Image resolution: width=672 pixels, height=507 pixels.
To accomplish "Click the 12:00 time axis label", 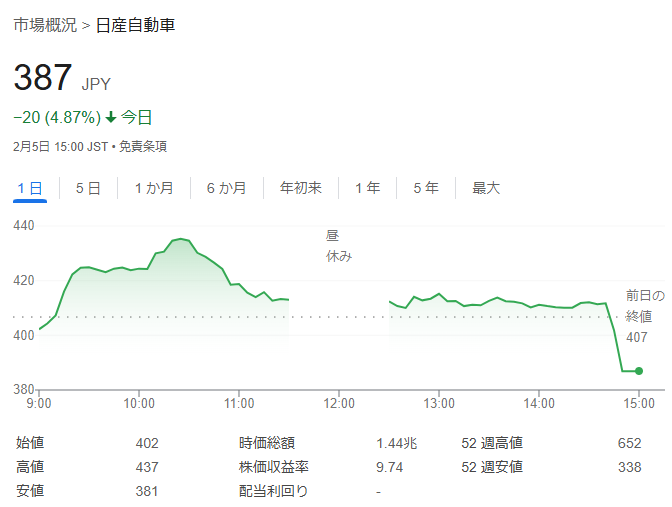I will 339,403.
